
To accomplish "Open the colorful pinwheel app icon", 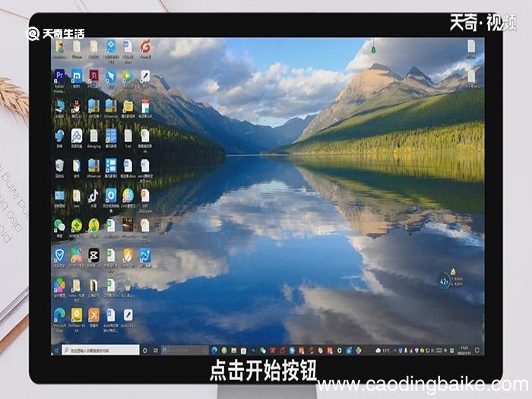I will point(59,285).
